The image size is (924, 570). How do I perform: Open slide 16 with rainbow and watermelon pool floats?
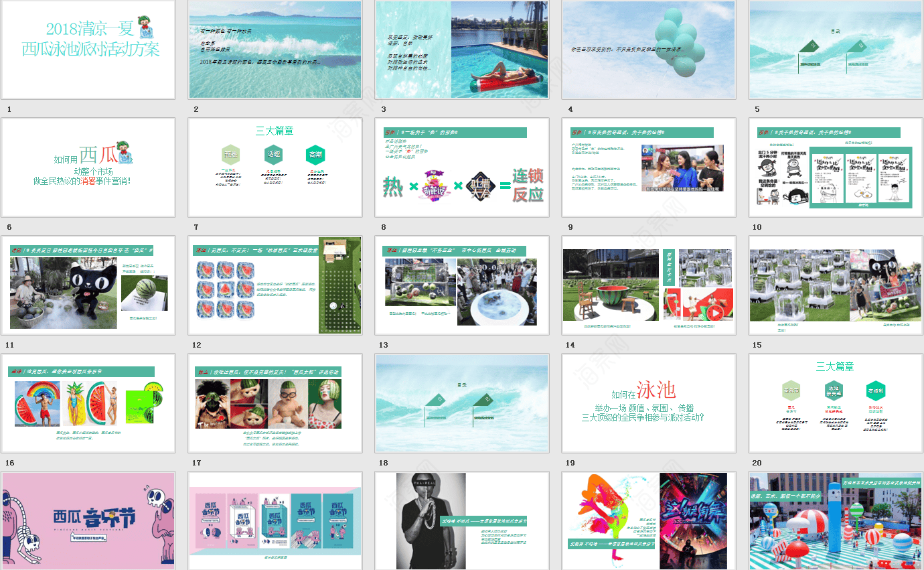[x=88, y=403]
